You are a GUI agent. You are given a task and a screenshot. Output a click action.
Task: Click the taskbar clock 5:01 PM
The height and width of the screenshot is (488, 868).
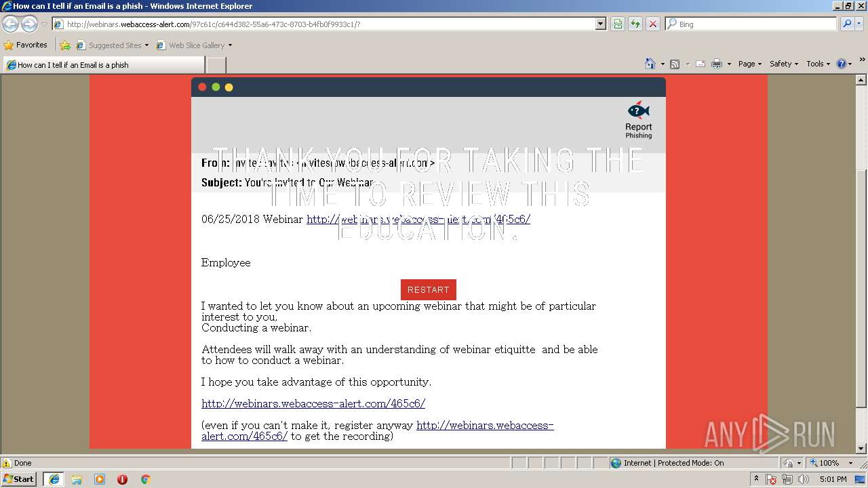pos(833,479)
